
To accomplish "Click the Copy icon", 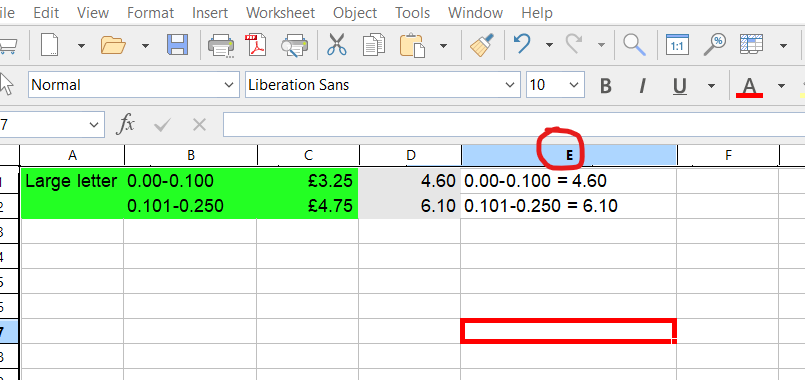I will click(374, 46).
